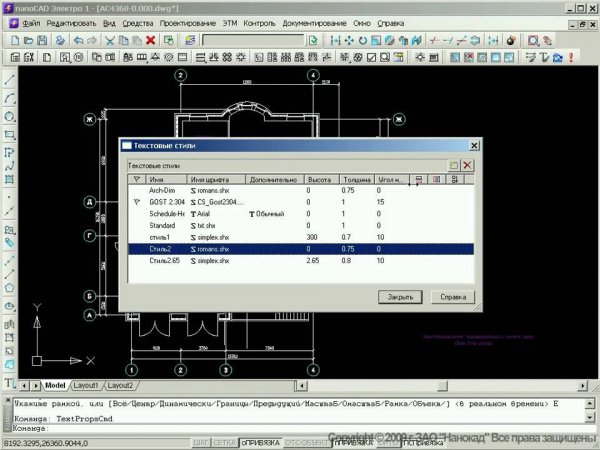Save the drawing using the floppy icon
Viewport: 600px width, 450px height.
point(42,40)
